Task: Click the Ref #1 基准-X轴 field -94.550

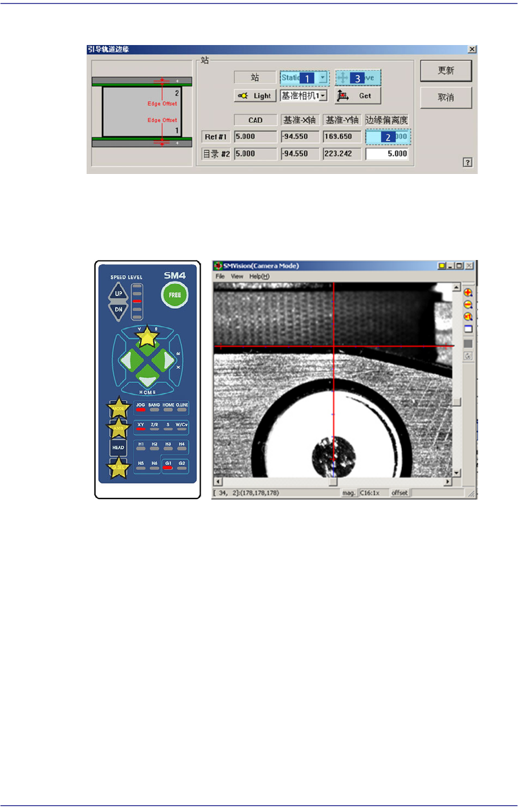Action: [300, 137]
